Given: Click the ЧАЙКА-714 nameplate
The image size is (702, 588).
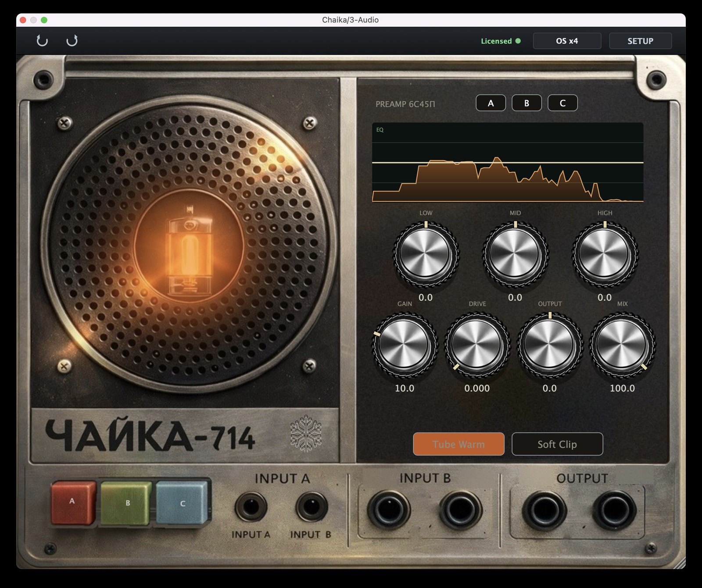Looking at the screenshot, I should [x=150, y=435].
